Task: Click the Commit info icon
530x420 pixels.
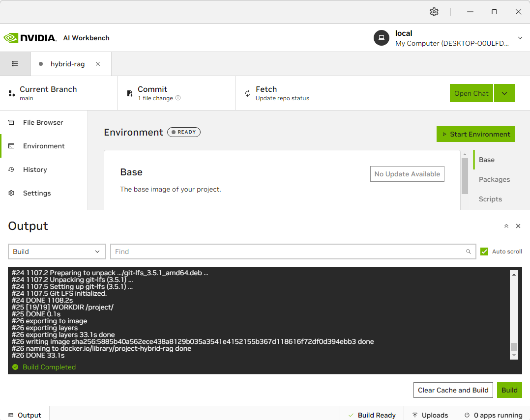Action: (178, 98)
